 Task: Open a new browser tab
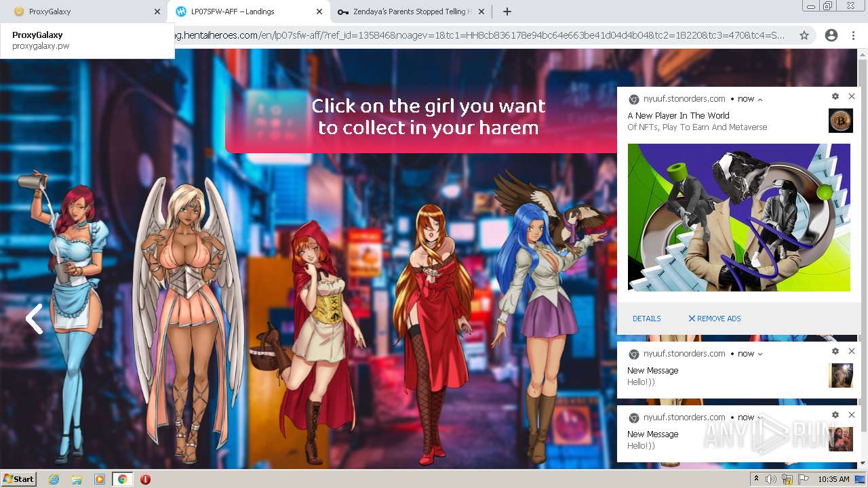[x=507, y=12]
